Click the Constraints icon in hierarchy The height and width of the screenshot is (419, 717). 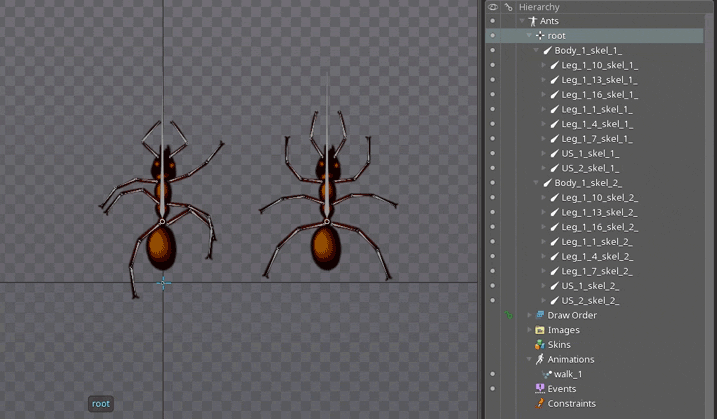click(540, 404)
